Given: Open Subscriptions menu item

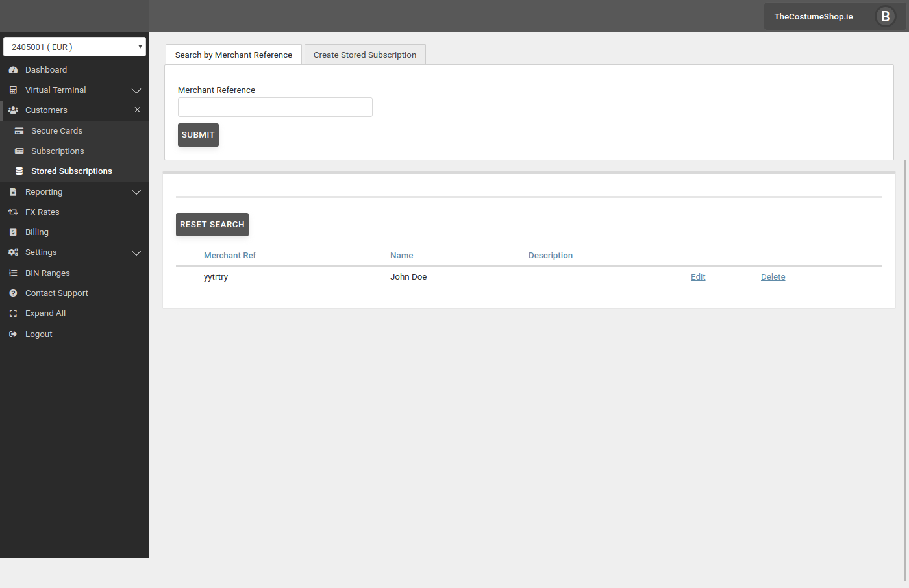Looking at the screenshot, I should coord(58,151).
